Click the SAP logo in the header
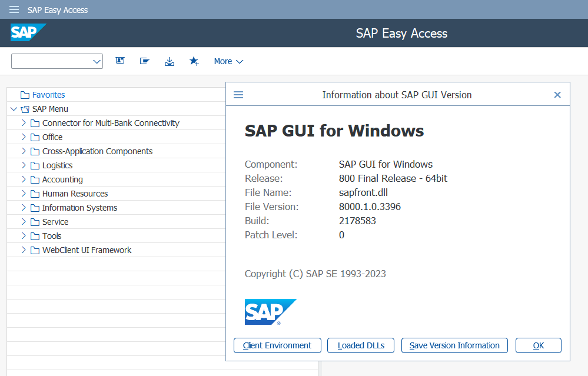Screen dimensions: 588x376 [x=28, y=32]
